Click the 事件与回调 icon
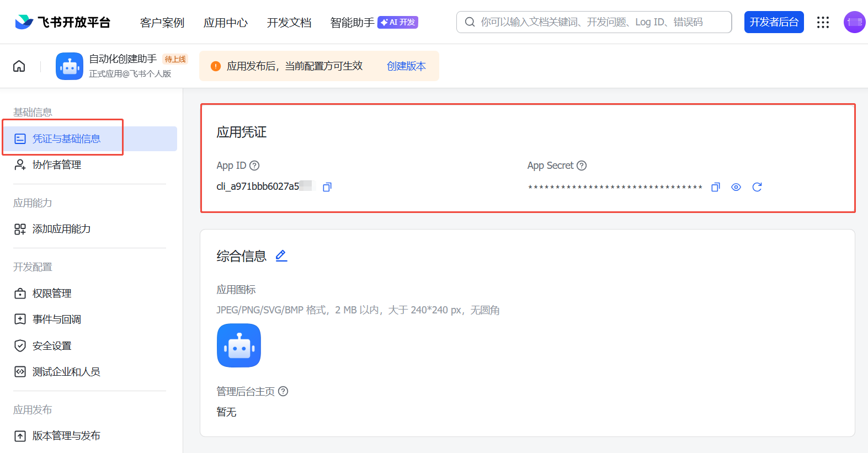This screenshot has width=868, height=453. click(20, 319)
